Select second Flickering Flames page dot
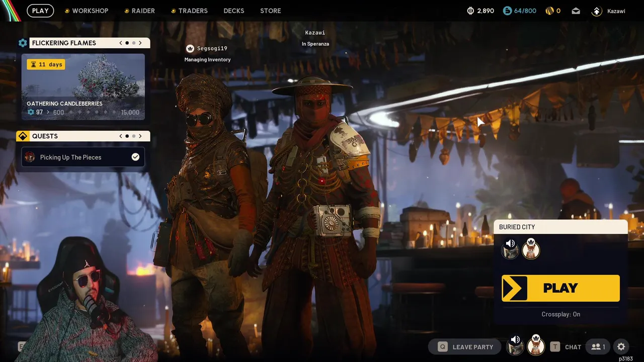644x362 pixels. pyautogui.click(x=133, y=43)
